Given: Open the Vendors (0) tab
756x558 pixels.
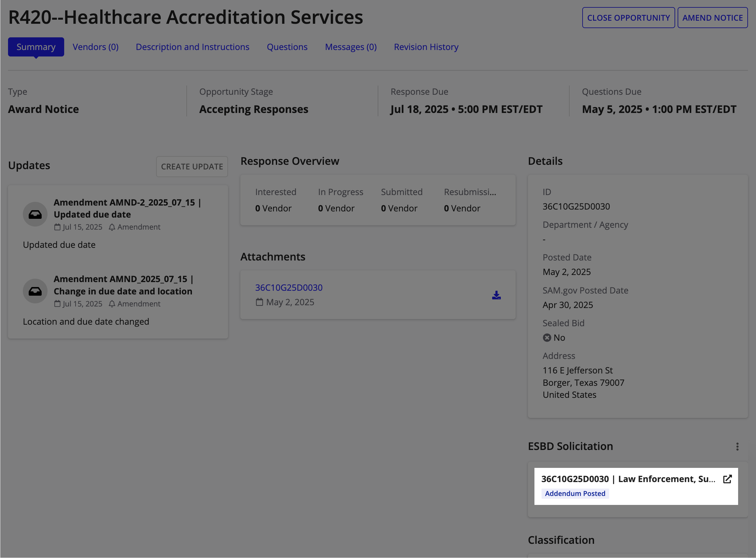Looking at the screenshot, I should click(96, 47).
